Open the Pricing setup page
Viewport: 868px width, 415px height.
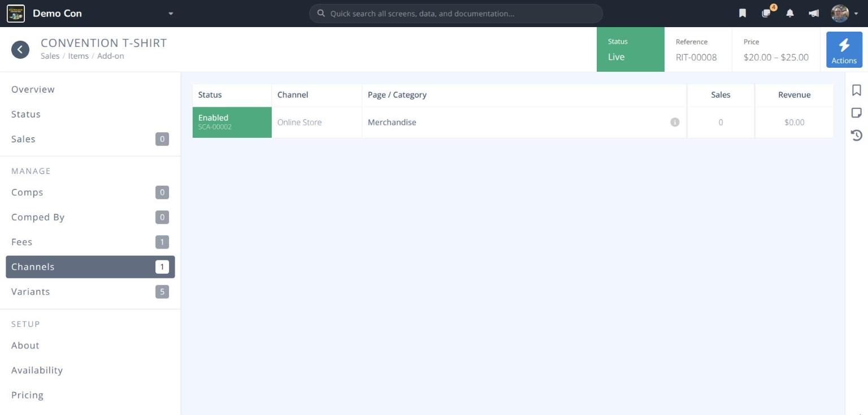(90, 395)
